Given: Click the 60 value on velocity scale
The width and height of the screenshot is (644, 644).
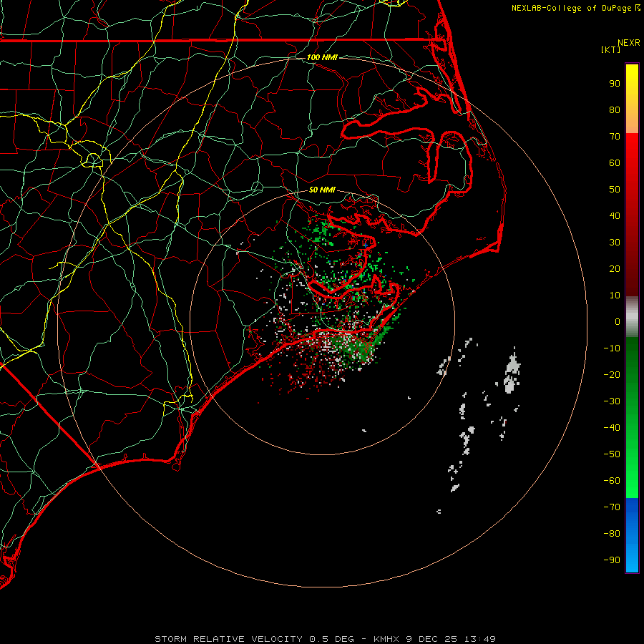Looking at the screenshot, I should coord(615,162).
